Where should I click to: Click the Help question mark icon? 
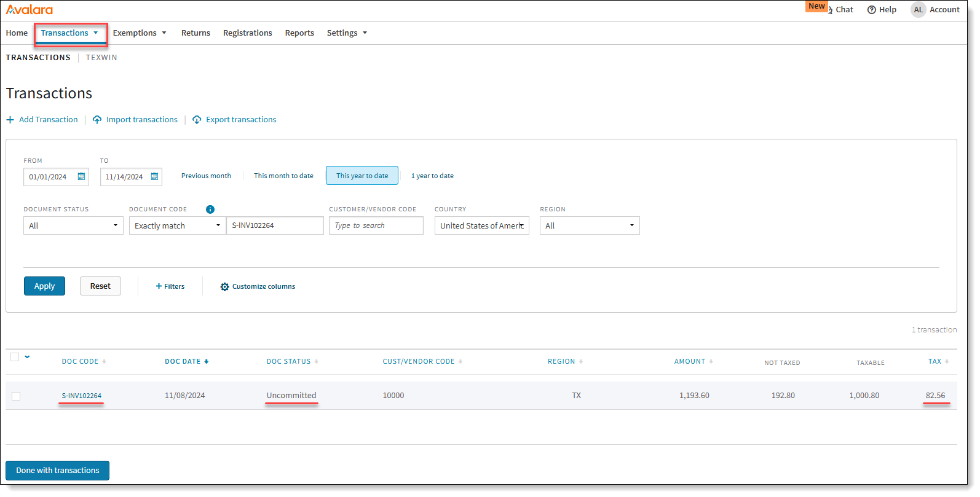pyautogui.click(x=871, y=10)
